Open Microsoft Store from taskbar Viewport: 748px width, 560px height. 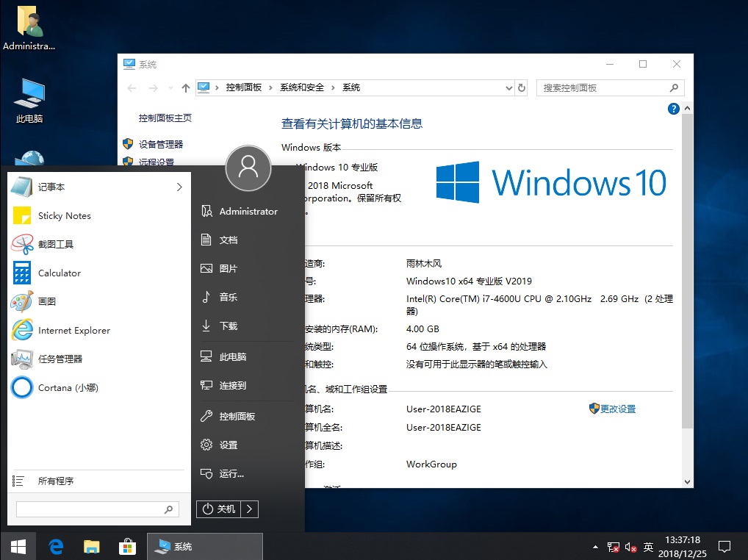click(127, 546)
